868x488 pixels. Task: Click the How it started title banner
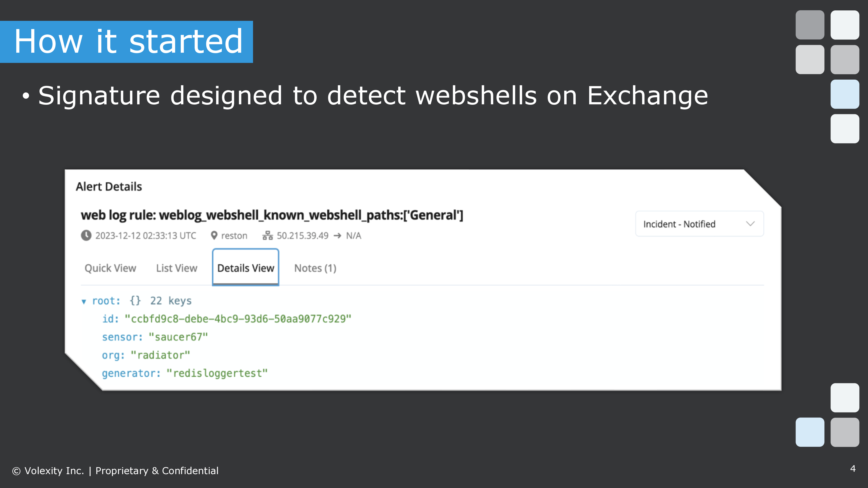coord(126,42)
